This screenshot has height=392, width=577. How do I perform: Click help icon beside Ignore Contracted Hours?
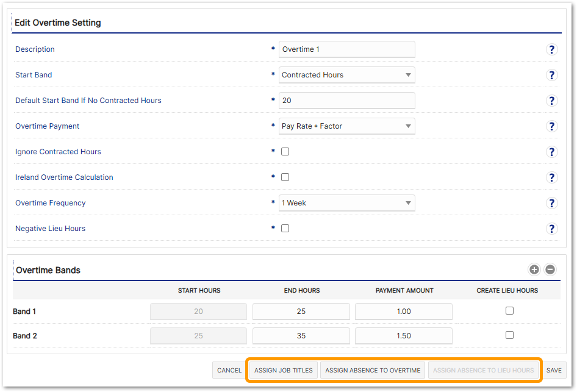click(551, 152)
